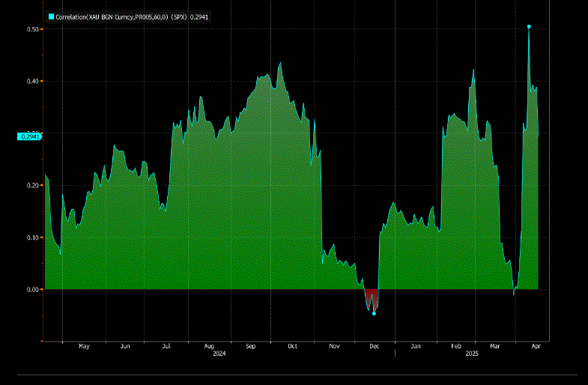Click the 0.50 y-axis label
588x385 pixels.
click(x=33, y=29)
